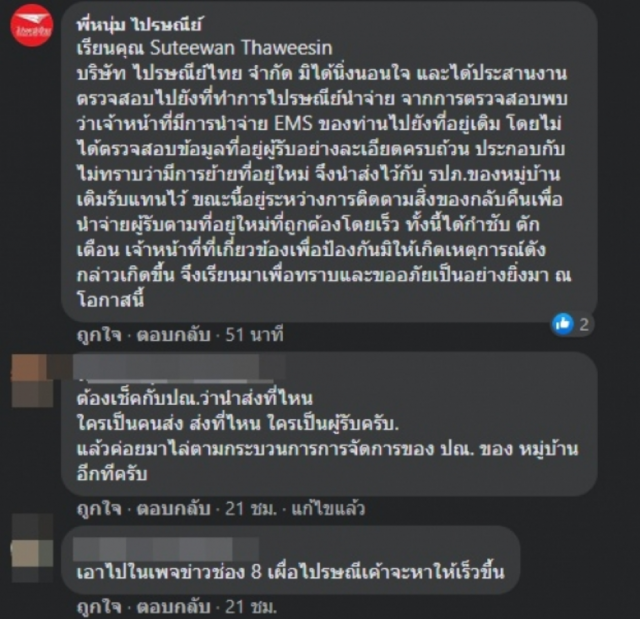Click ถูกใจ beside the แก้ไขแล้ว label
This screenshot has height=619, width=640.
pyautogui.click(x=99, y=509)
